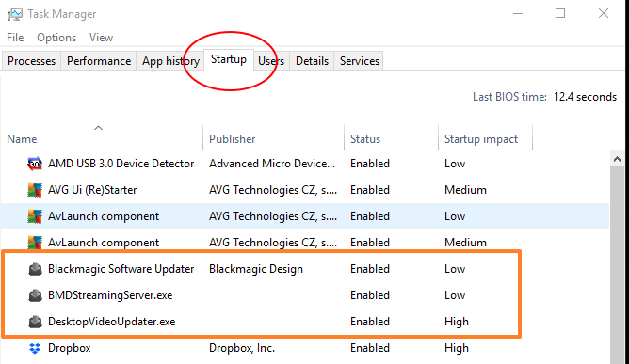Close the Task Manager window
This screenshot has height=364, width=629.
[604, 13]
